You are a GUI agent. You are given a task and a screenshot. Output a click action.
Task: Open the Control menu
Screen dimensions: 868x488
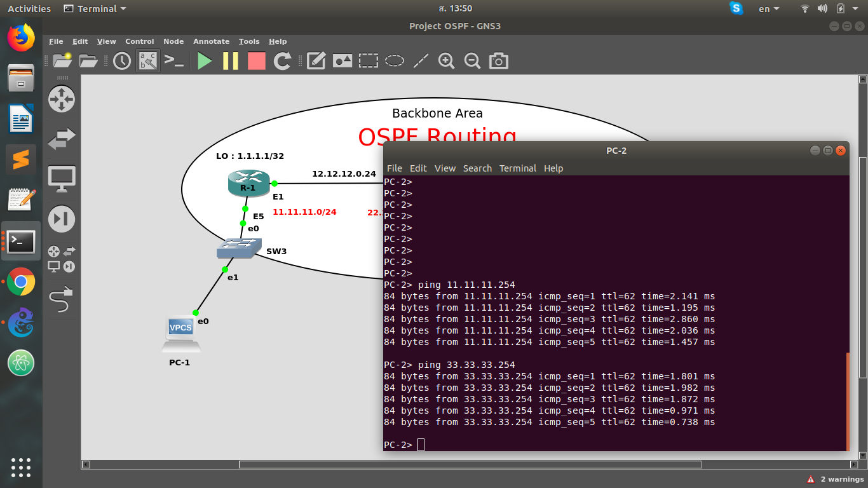click(140, 41)
